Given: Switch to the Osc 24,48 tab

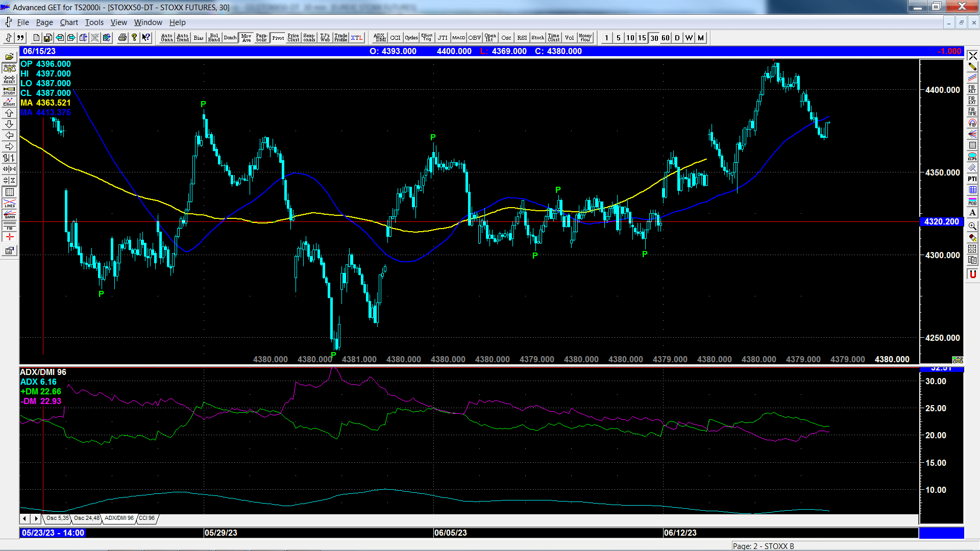Looking at the screenshot, I should 87,518.
